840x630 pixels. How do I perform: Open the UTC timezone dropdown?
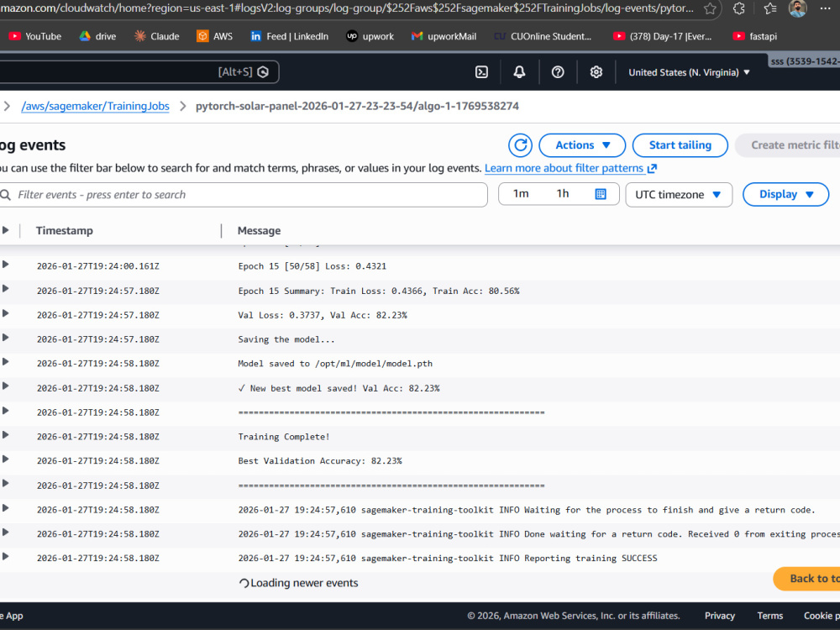pyautogui.click(x=679, y=195)
